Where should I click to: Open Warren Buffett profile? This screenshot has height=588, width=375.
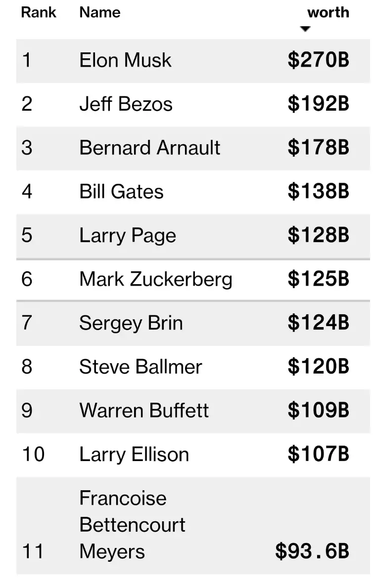[144, 411]
